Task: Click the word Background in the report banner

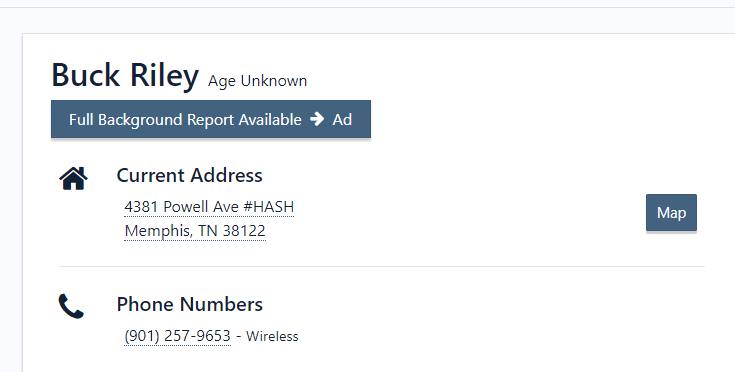Action: coord(141,119)
